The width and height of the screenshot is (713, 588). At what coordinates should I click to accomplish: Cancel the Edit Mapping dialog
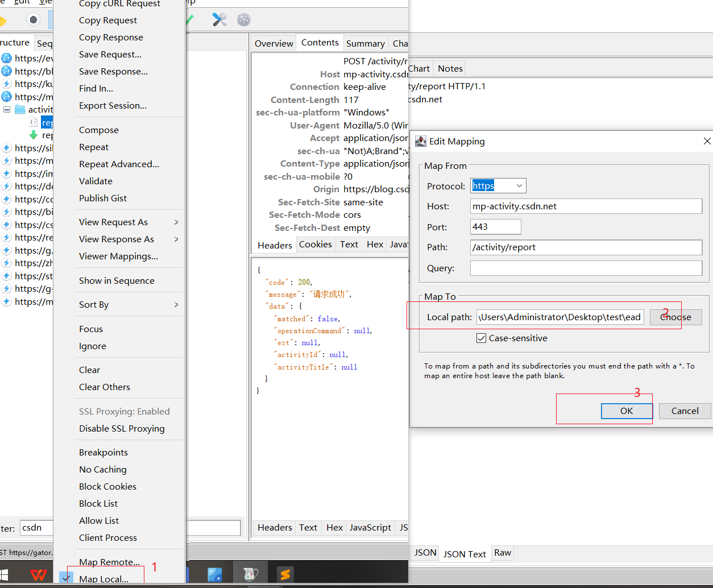[x=685, y=411]
